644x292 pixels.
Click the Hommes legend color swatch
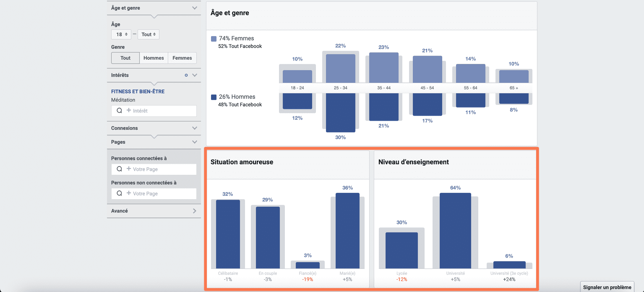[214, 97]
